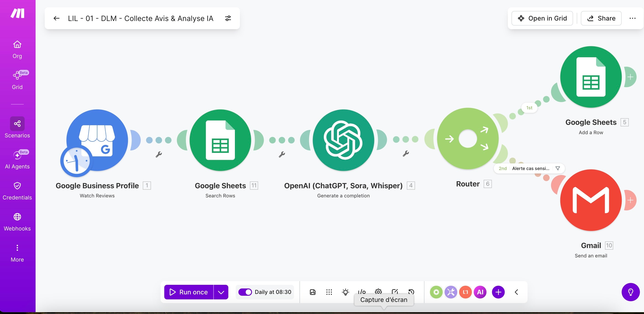Click the Share button
The width and height of the screenshot is (644, 314).
pos(601,18)
